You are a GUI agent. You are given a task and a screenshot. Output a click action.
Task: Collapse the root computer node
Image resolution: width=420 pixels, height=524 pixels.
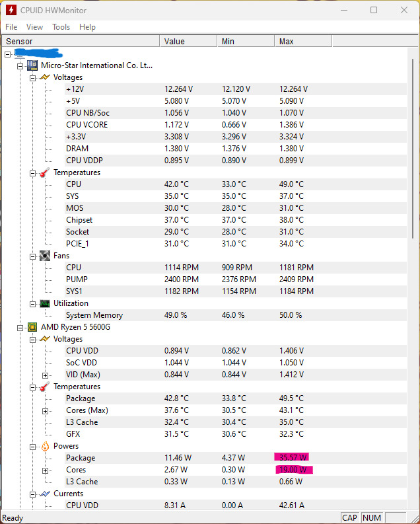tap(8, 54)
